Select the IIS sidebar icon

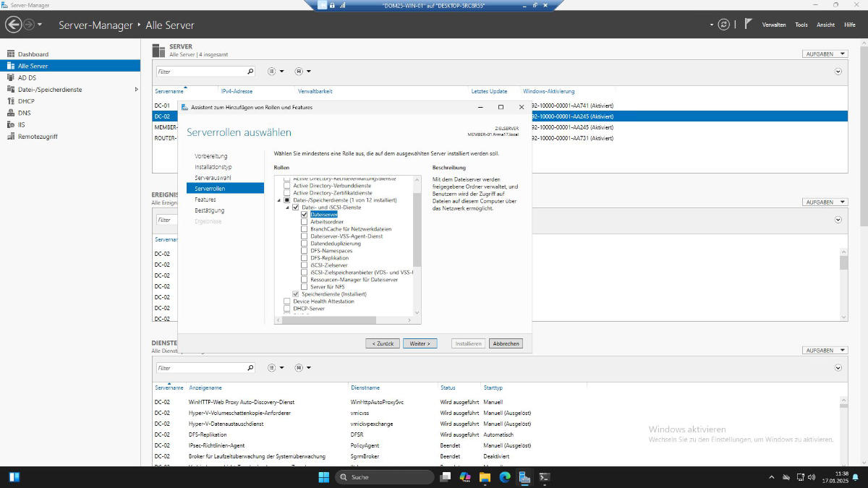click(x=11, y=124)
